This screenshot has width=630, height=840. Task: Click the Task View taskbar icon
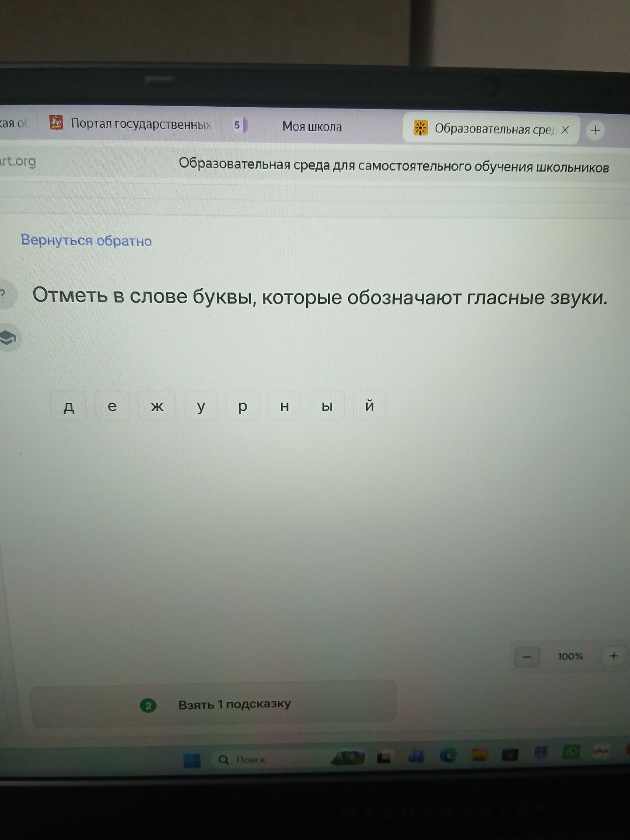(x=384, y=757)
